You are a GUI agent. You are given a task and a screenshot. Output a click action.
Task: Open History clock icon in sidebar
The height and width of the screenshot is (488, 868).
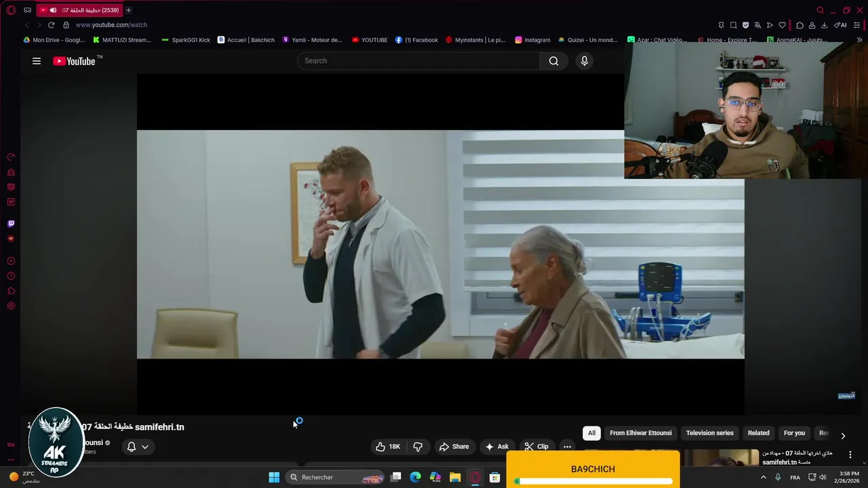(11, 276)
